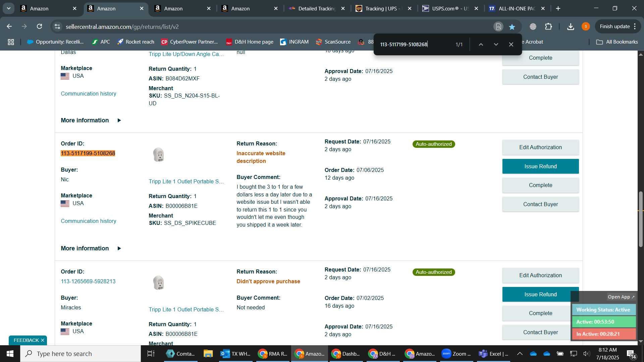Open the D&H Home page bookmark

(250, 42)
